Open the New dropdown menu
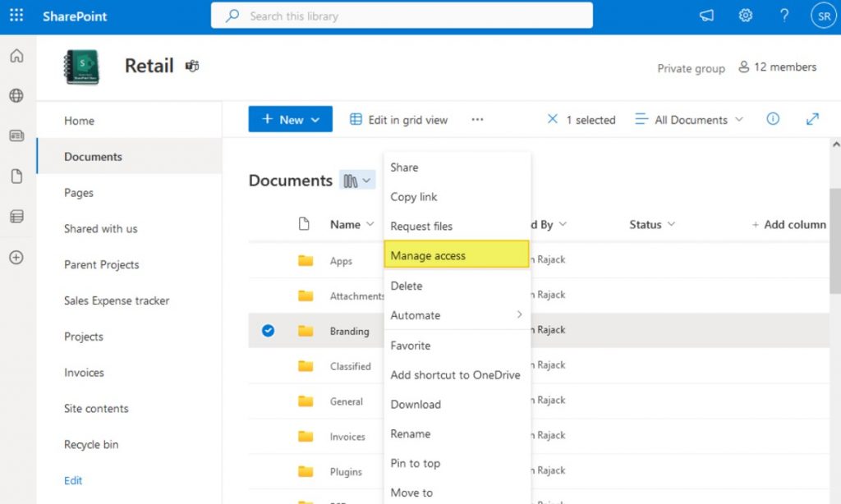 point(289,119)
